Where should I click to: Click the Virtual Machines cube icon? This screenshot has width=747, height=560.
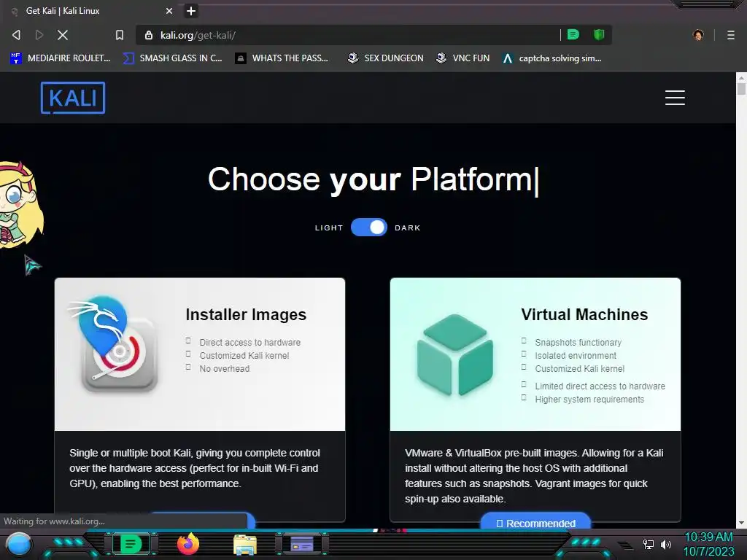click(455, 355)
